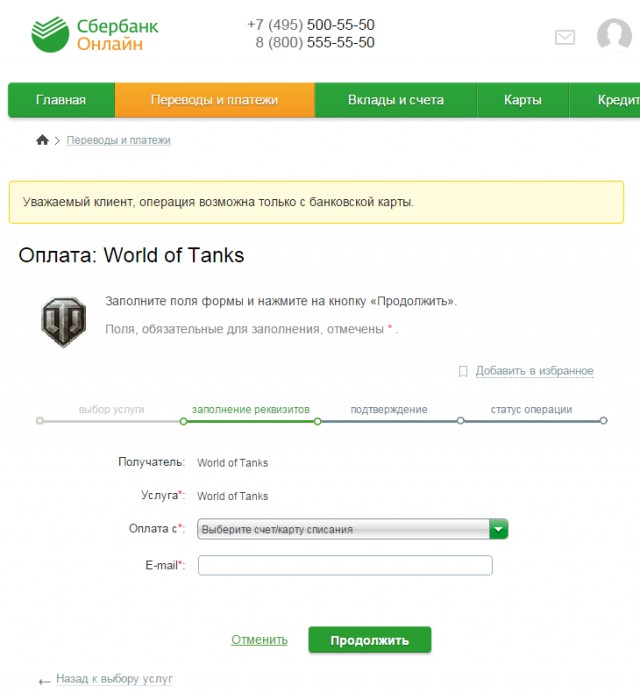Click Добавить в избранное link
This screenshot has width=640, height=693.
click(x=534, y=371)
